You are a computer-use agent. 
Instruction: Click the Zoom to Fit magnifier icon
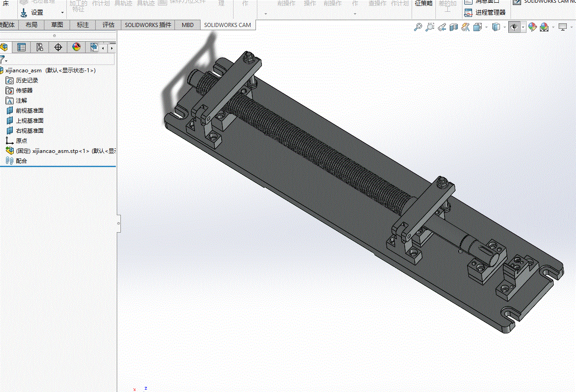418,27
